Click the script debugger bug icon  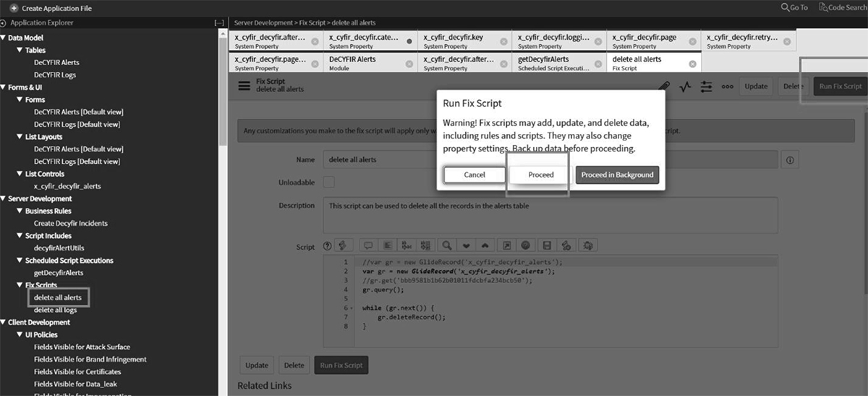point(587,245)
